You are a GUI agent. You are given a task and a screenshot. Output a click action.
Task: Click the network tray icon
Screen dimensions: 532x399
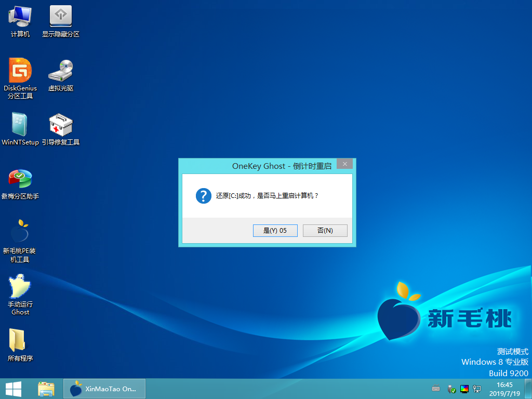pyautogui.click(x=477, y=389)
